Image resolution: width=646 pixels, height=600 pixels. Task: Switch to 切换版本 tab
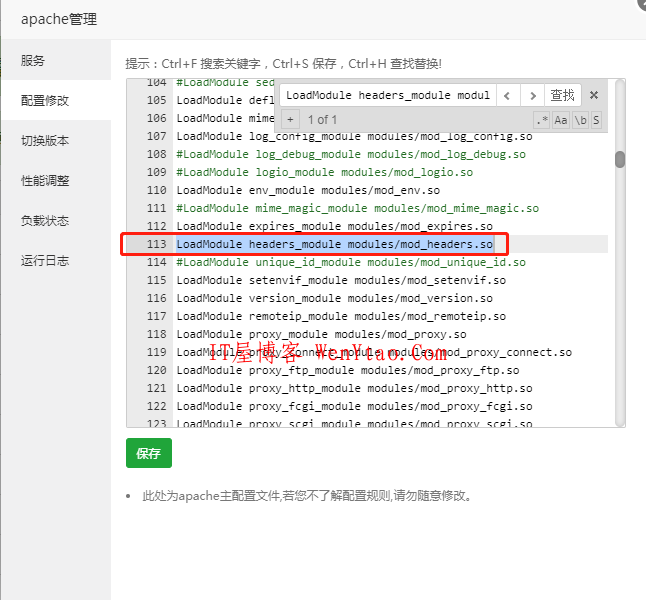tap(56, 140)
